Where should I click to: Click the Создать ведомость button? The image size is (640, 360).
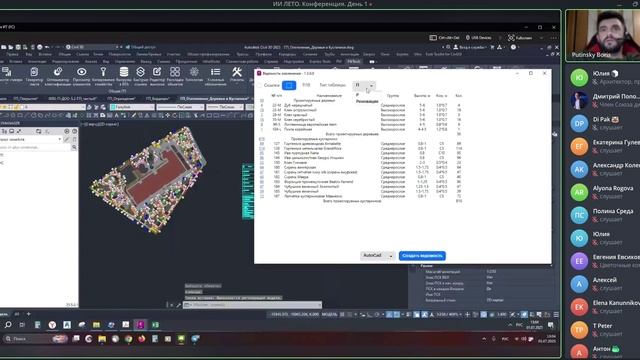pyautogui.click(x=422, y=256)
